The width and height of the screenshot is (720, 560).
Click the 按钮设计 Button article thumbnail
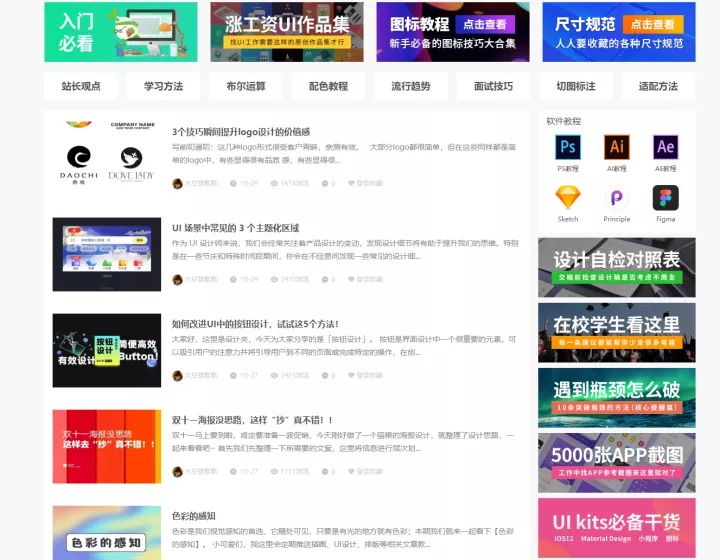tap(107, 350)
